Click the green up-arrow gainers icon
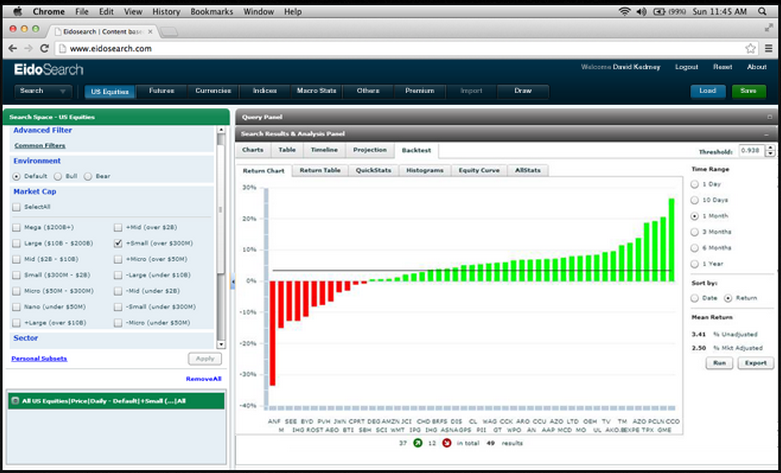The width and height of the screenshot is (781, 473). pos(416,441)
